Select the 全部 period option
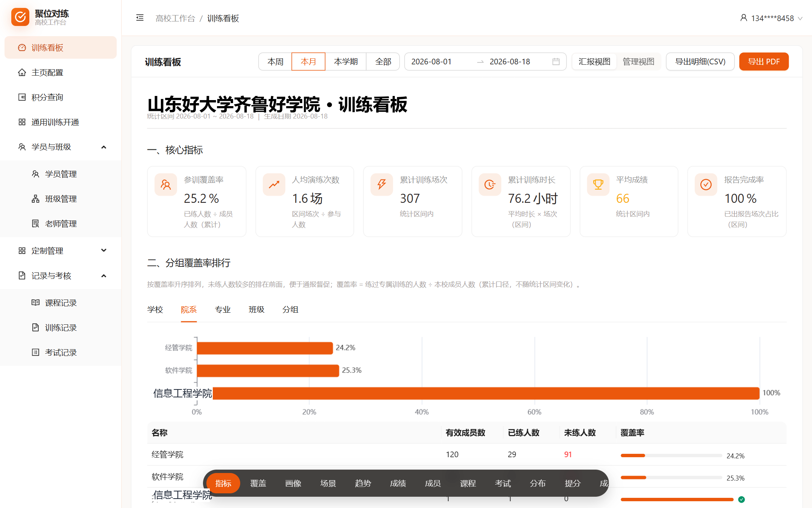 click(x=383, y=62)
